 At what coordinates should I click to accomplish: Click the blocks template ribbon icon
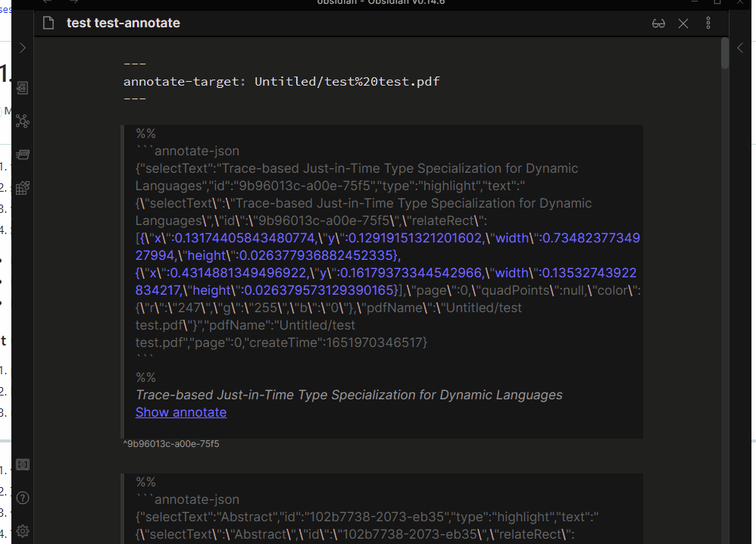point(22,188)
